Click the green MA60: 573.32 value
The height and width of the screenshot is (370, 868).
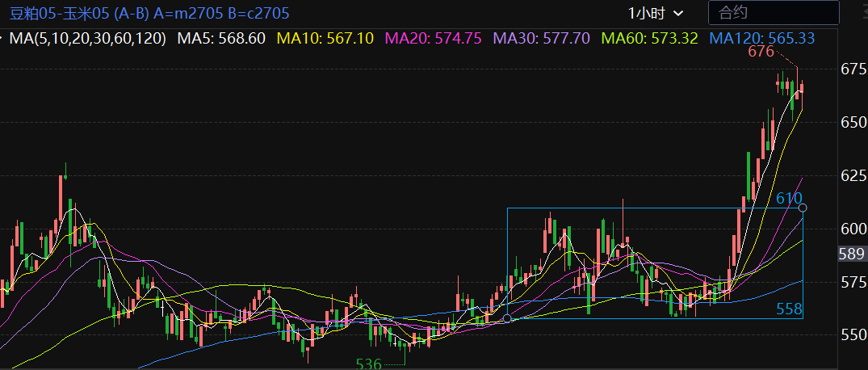[x=649, y=38]
